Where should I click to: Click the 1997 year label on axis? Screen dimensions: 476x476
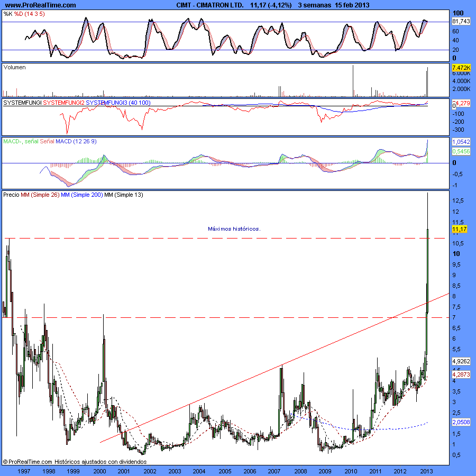(24, 471)
